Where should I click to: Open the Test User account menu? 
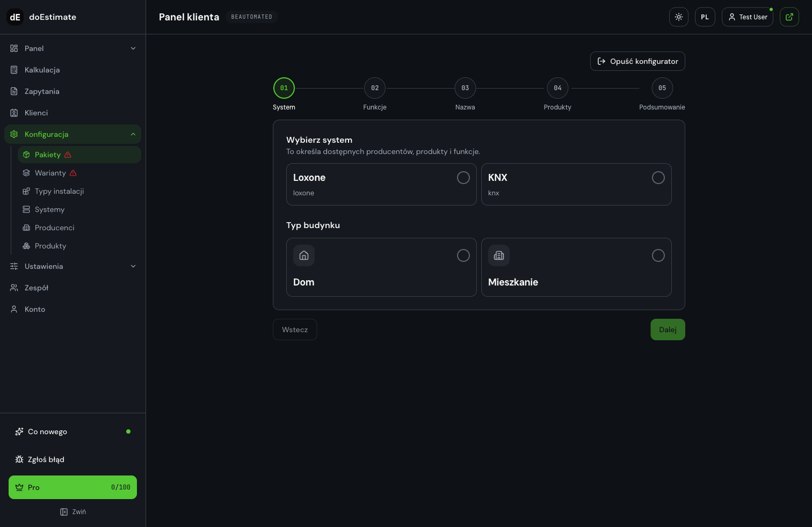click(748, 17)
